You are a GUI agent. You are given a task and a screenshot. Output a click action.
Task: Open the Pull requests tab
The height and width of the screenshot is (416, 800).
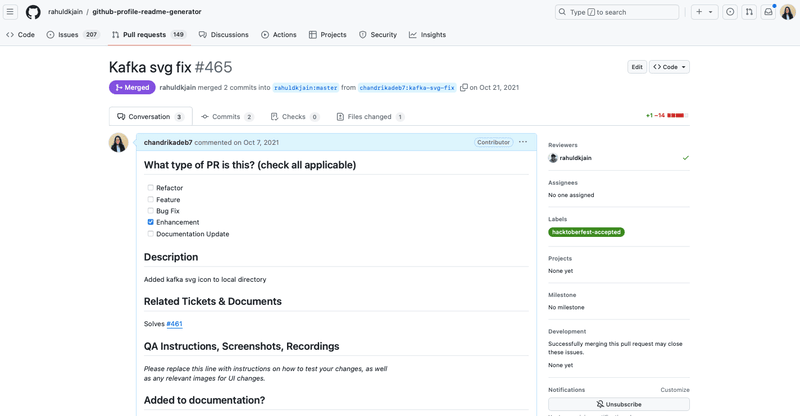click(149, 35)
